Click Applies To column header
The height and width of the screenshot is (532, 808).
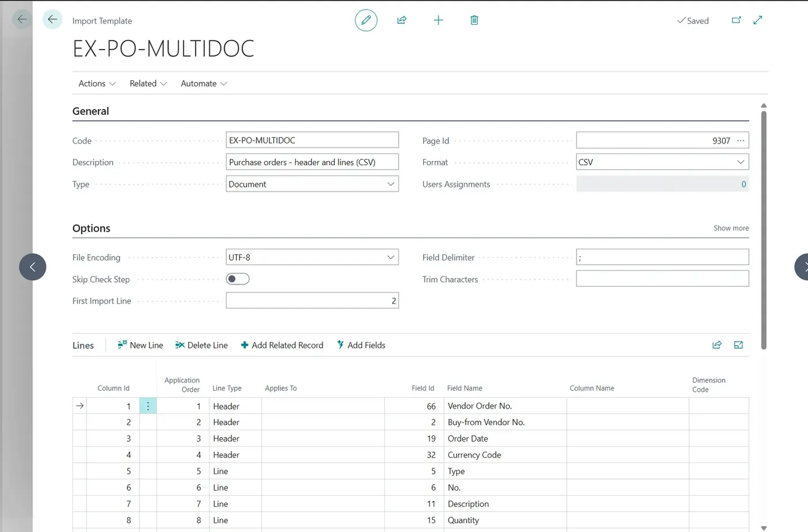coord(280,388)
